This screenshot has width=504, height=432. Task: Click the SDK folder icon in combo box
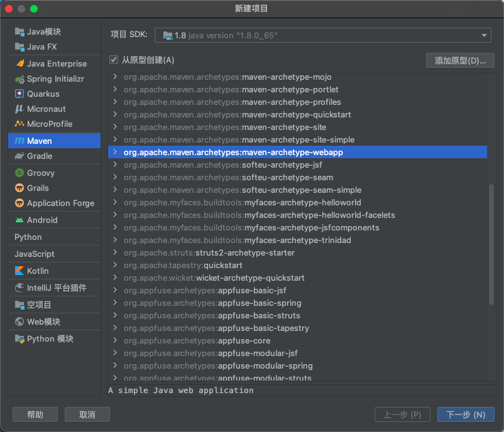pos(167,35)
